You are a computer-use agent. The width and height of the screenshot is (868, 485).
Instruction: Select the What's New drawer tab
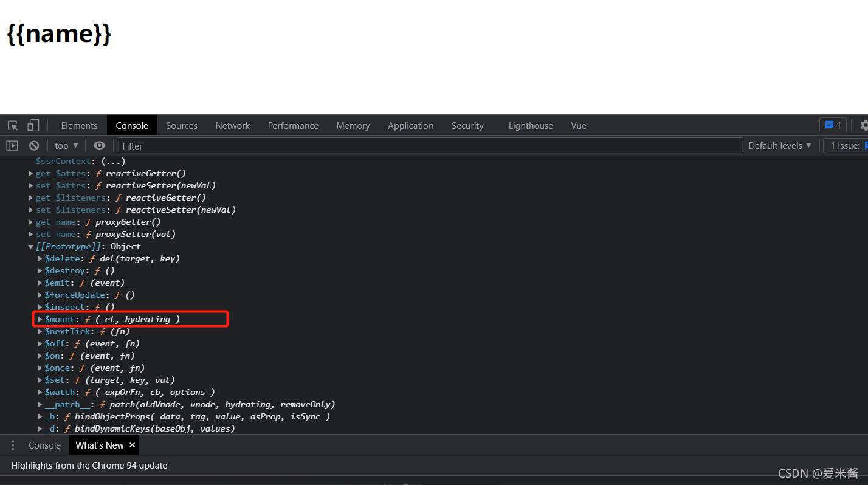[100, 445]
